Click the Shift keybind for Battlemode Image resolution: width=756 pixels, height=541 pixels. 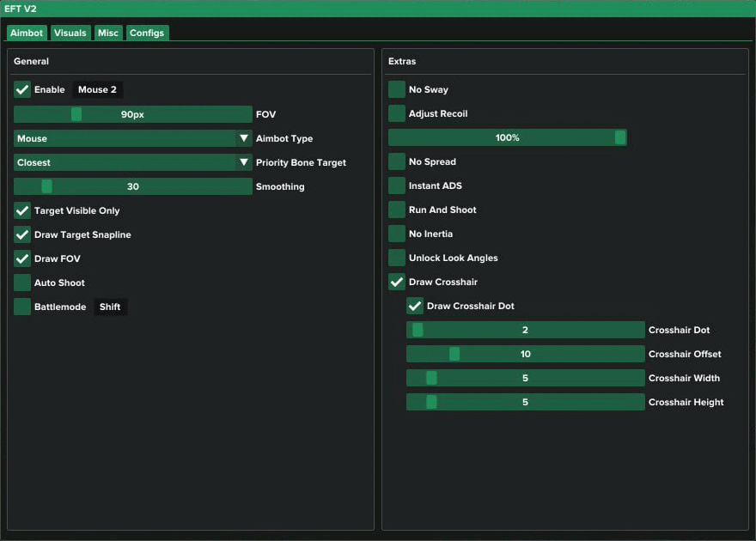pyautogui.click(x=110, y=307)
